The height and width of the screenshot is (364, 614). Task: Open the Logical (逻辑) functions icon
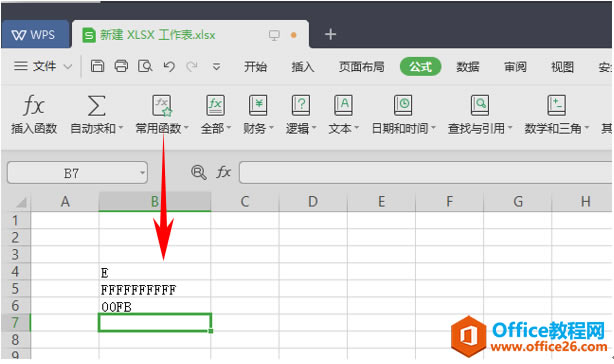(x=301, y=105)
